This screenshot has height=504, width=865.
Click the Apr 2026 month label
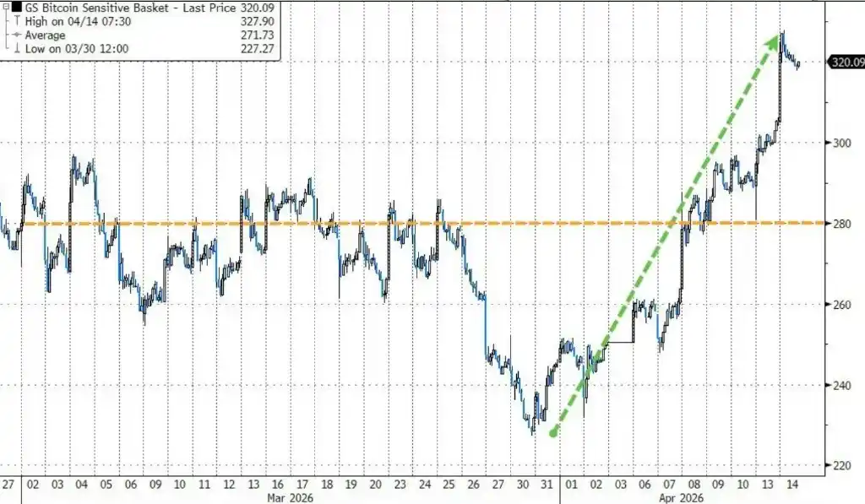pos(669,498)
